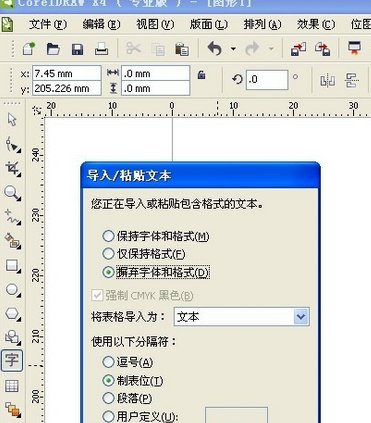Open the 效果(C) menu
The image size is (371, 423).
[316, 25]
